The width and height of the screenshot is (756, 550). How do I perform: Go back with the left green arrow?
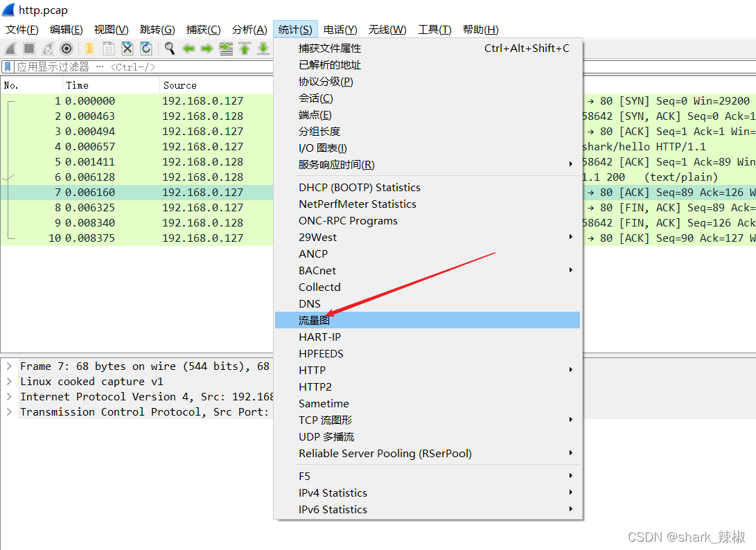coord(188,48)
